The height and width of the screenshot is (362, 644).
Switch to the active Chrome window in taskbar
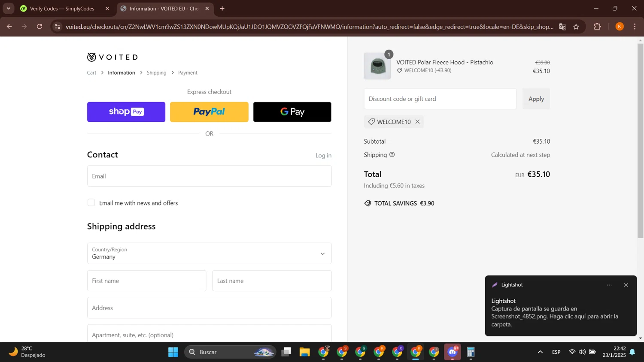[416, 352]
